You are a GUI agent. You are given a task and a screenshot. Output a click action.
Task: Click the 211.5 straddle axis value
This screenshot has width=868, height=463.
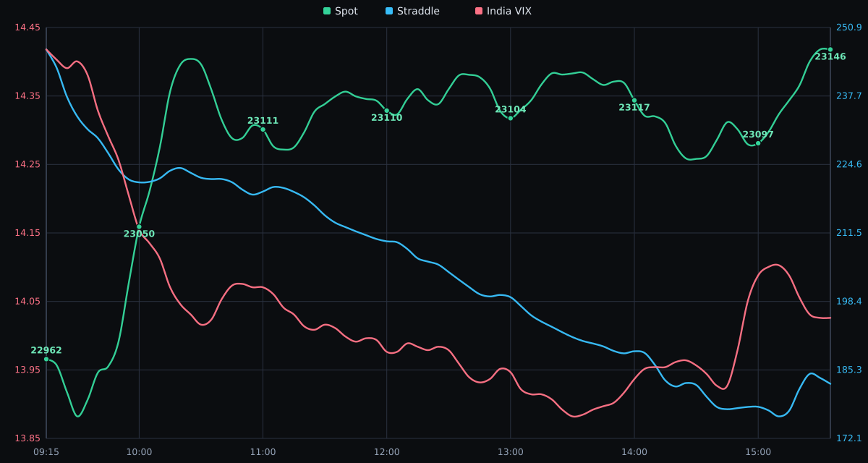[849, 233]
